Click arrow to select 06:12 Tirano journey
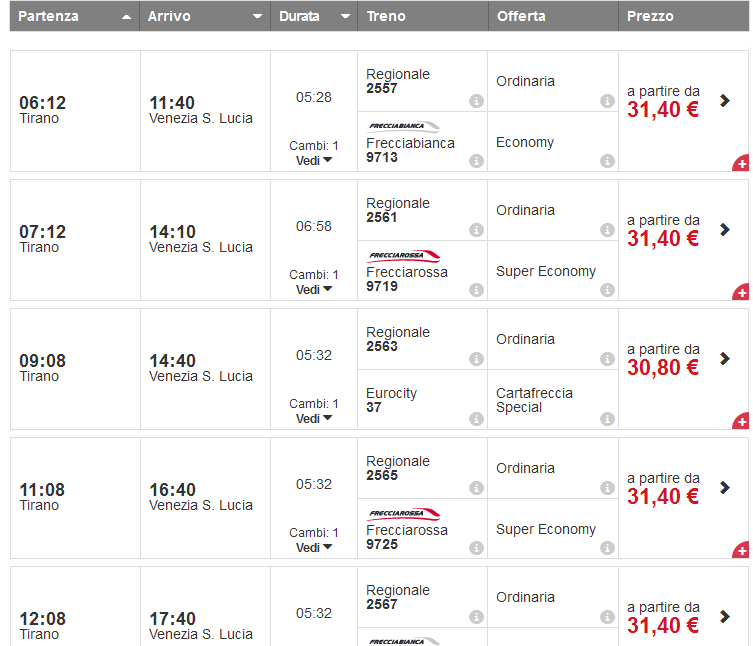This screenshot has width=753, height=646. coord(725,100)
